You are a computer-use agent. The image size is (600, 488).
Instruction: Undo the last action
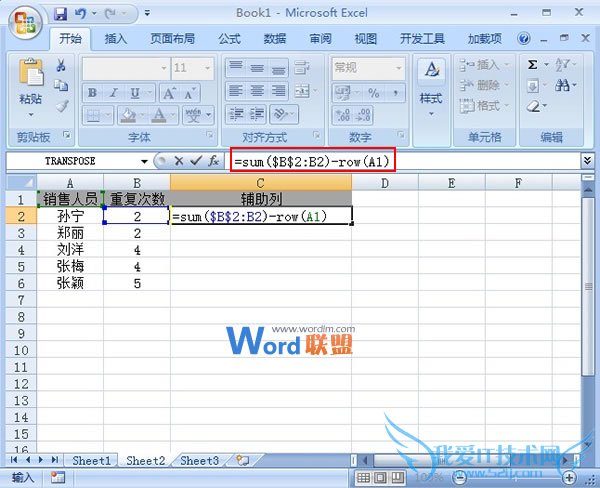pos(80,14)
